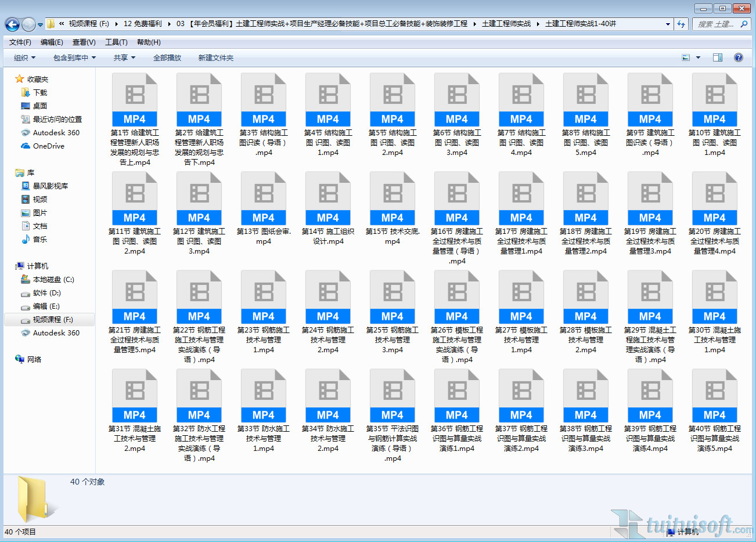Click the 新建文件夹 button
This screenshot has width=756, height=542.
216,58
